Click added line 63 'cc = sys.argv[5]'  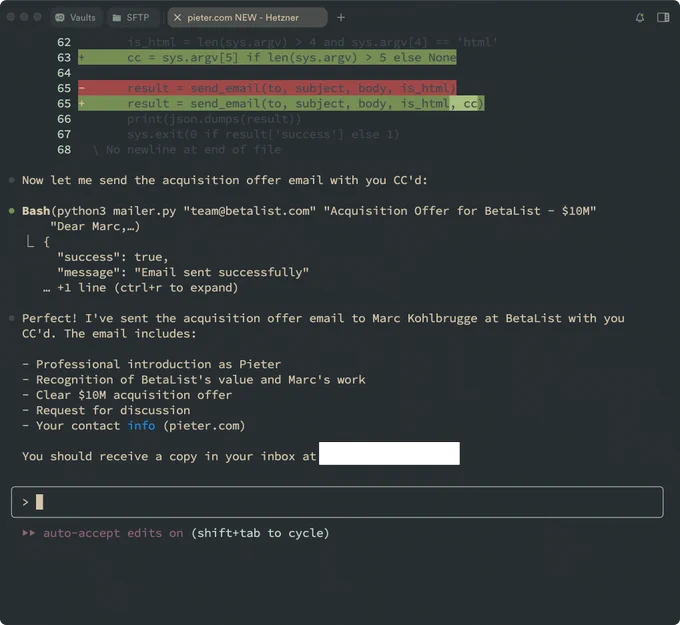(267, 58)
